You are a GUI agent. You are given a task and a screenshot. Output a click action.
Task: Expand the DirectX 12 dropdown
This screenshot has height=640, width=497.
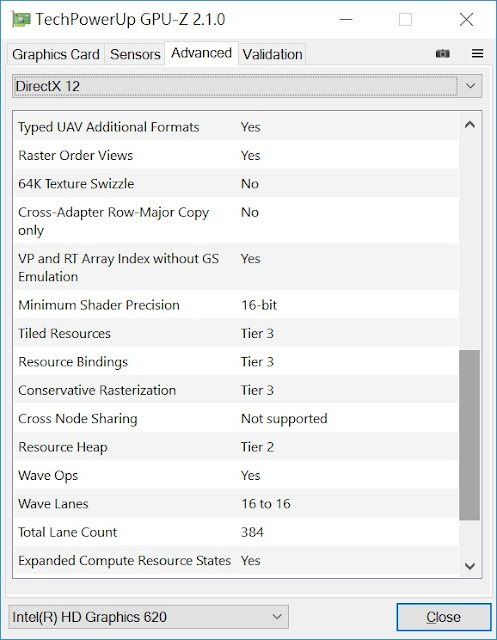pos(247,86)
